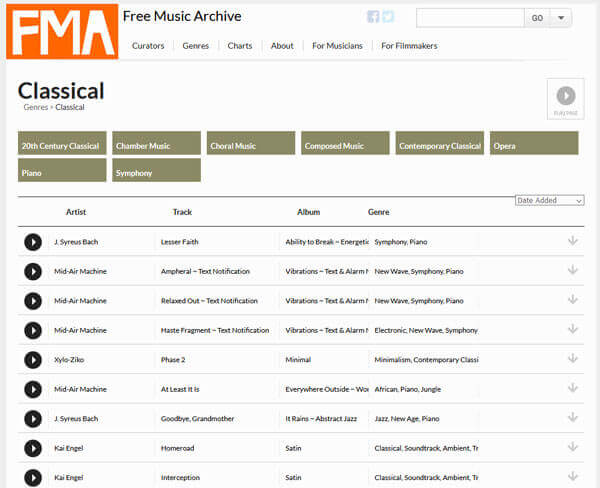This screenshot has width=600, height=488.
Task: Play Haste Fragment – Text Notification track
Action: (33, 330)
